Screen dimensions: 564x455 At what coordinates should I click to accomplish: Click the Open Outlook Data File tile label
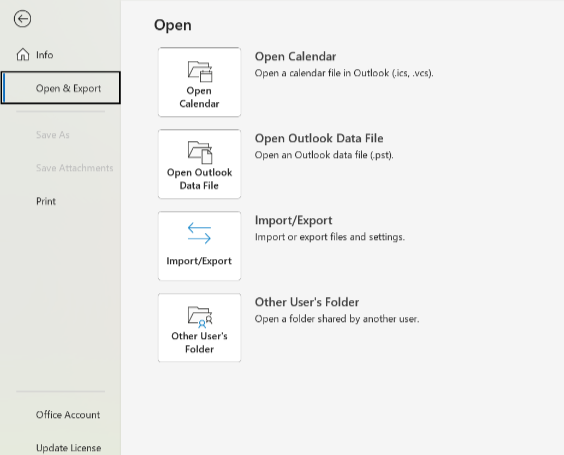click(x=199, y=179)
